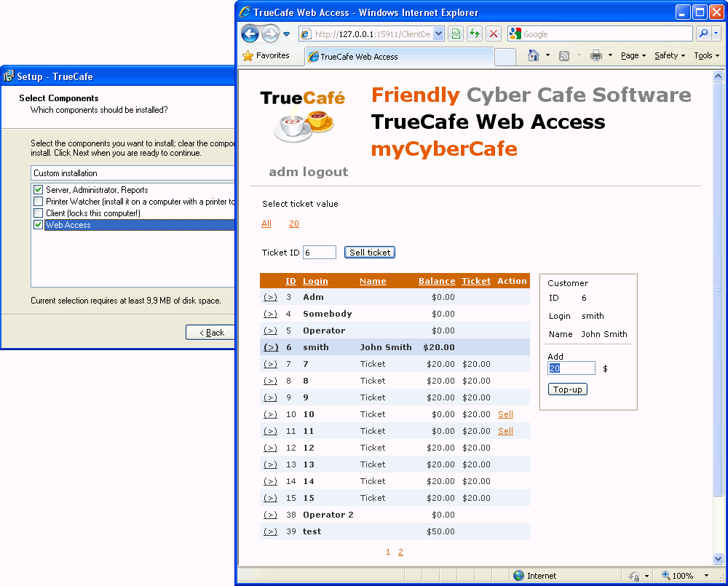
Task: Open the Tools menu
Action: pos(706,56)
